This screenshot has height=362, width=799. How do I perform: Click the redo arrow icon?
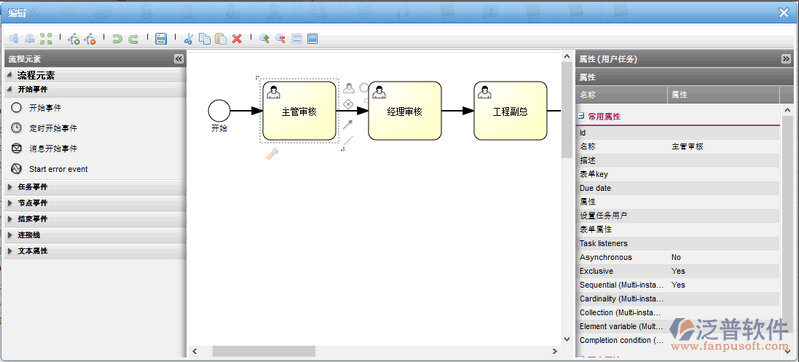pos(134,38)
